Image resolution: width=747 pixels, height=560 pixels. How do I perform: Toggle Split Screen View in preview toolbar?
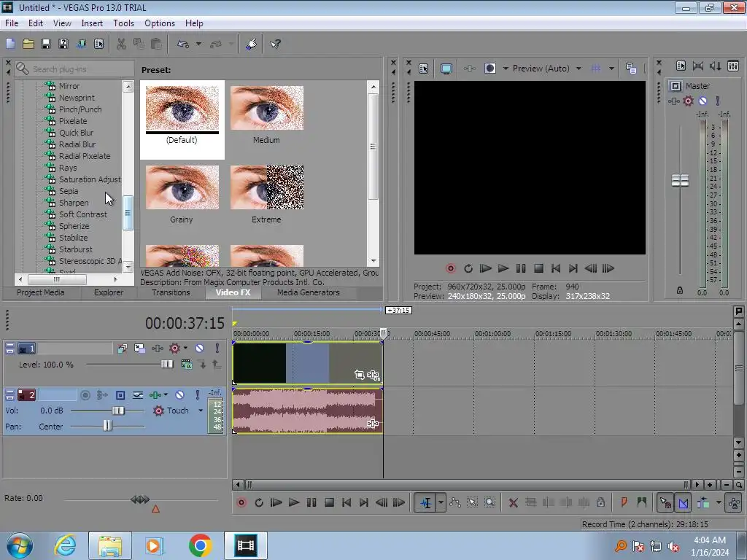click(489, 69)
